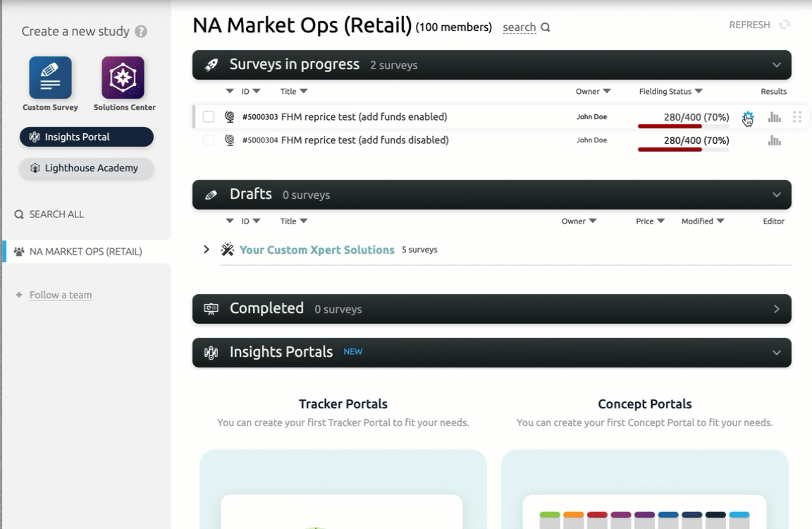Image resolution: width=812 pixels, height=529 pixels.
Task: Open the Solutions Center icon
Action: 123,78
